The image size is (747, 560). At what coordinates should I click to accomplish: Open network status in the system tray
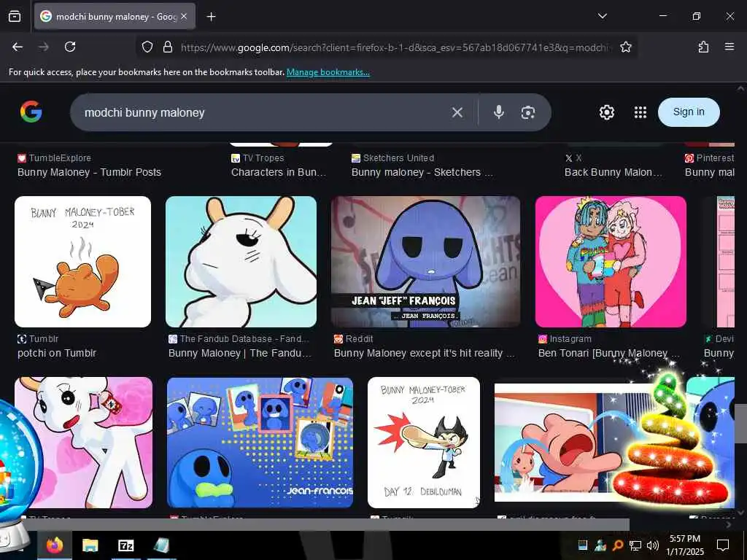tap(635, 545)
